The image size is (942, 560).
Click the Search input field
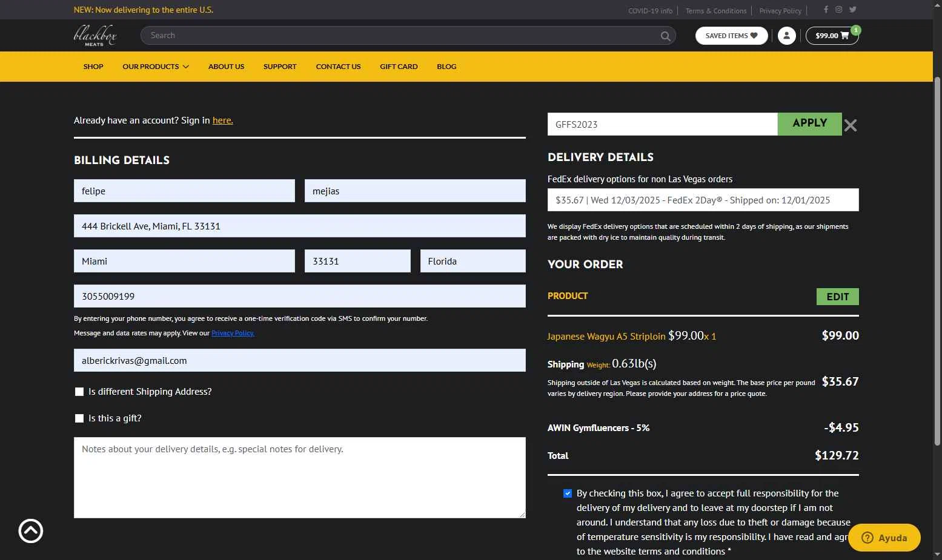coord(400,36)
